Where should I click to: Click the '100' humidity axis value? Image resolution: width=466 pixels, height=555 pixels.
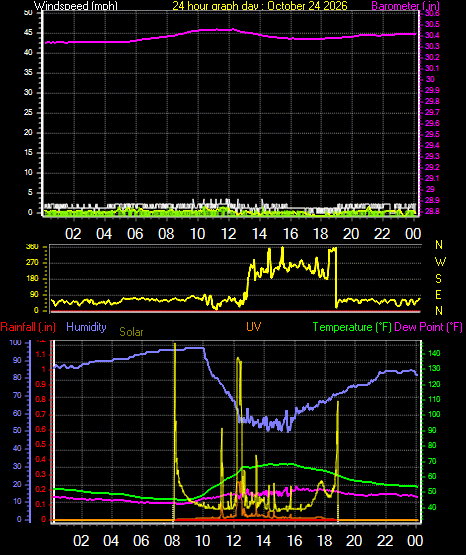[x=16, y=342]
